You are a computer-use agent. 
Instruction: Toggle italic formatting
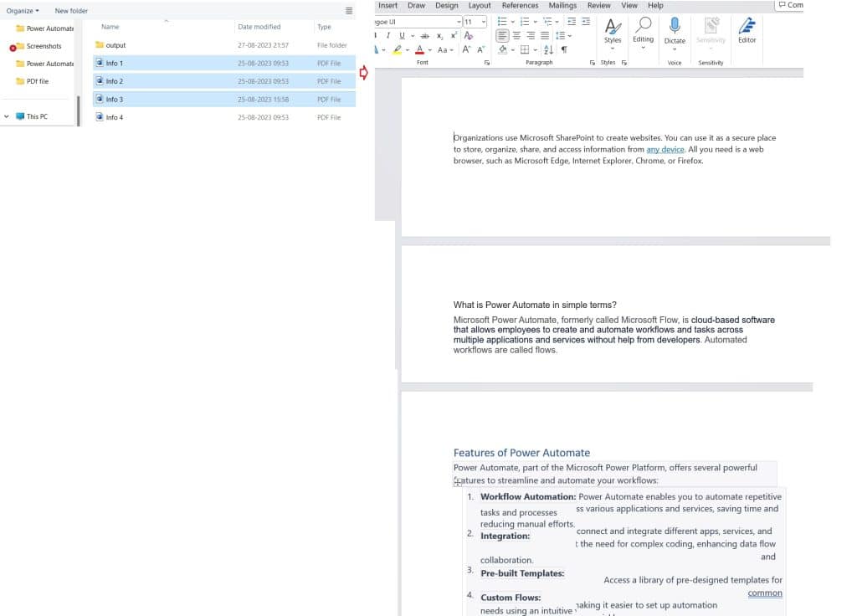click(x=388, y=35)
